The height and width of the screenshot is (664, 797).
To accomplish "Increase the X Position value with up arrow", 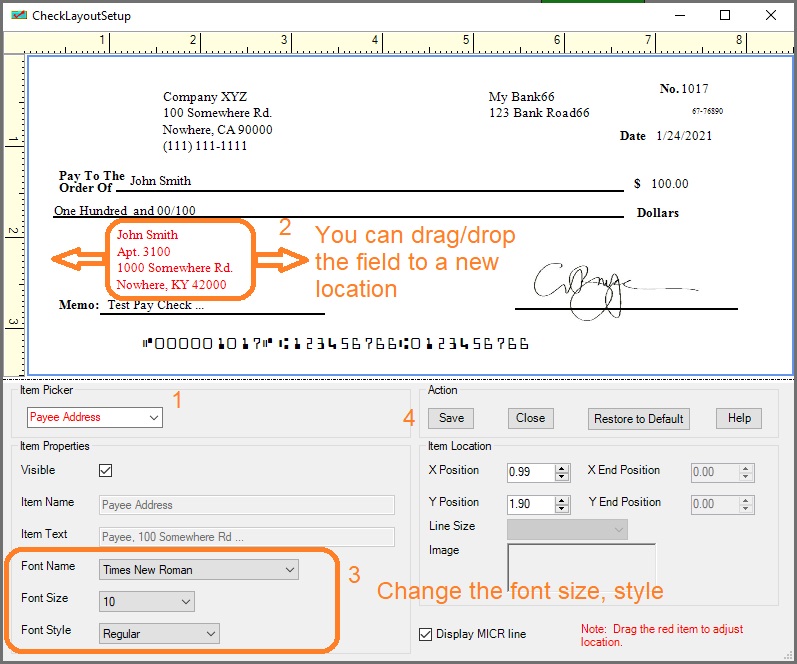I will tap(562, 468).
